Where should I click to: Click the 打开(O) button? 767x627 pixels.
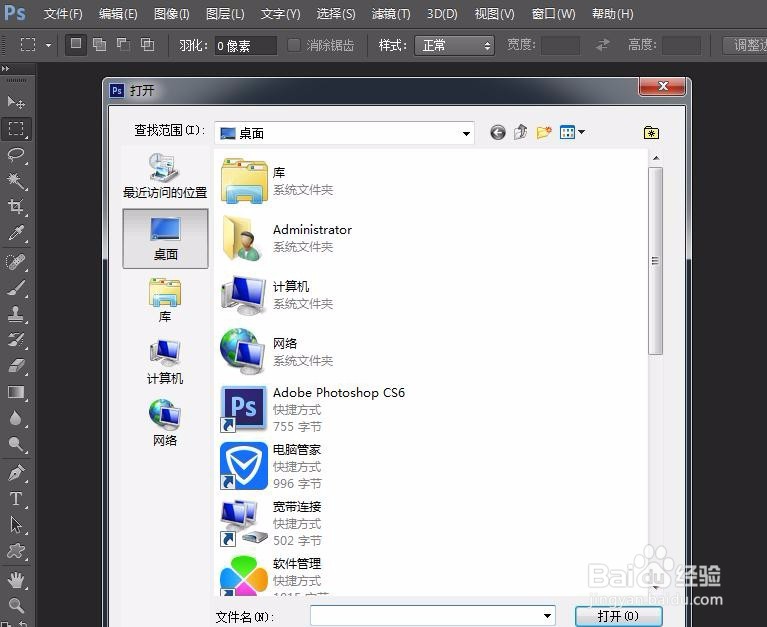pos(618,616)
